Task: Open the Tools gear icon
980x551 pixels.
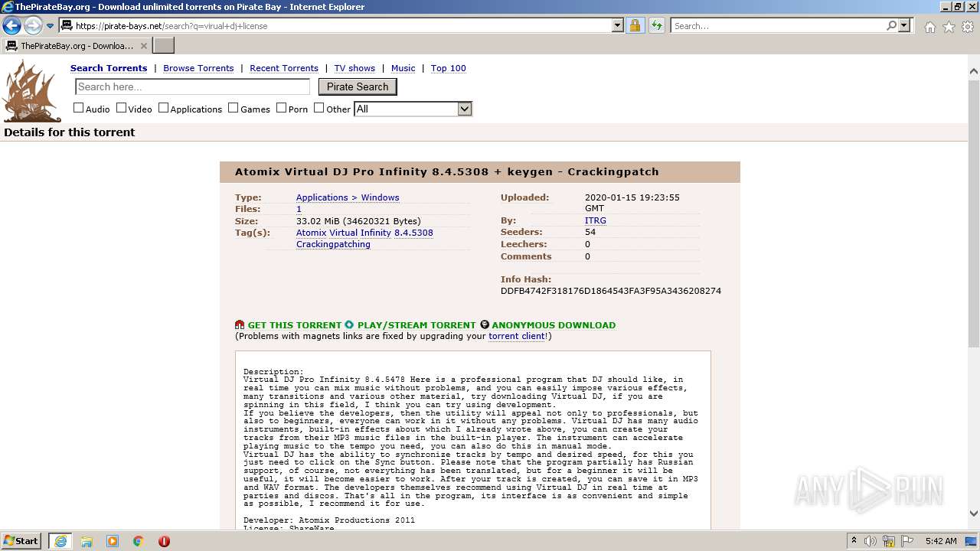Action: click(968, 27)
